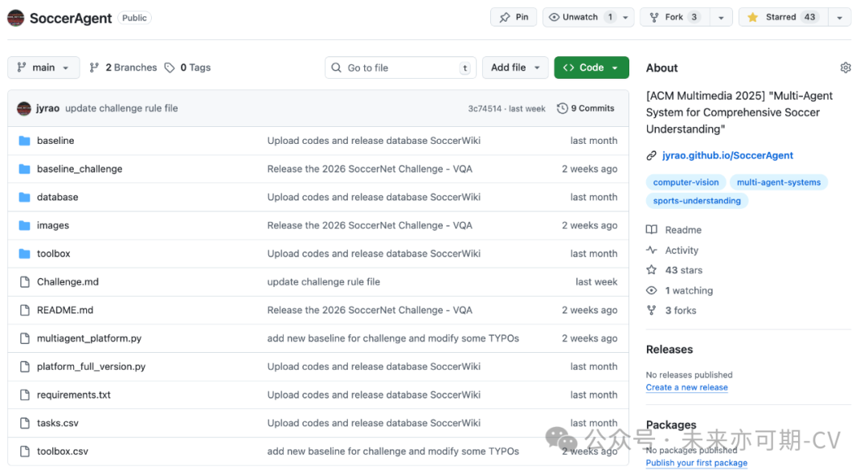Screen dimensions: 868x475
Task: Open the jyrao author link
Action: (x=47, y=109)
